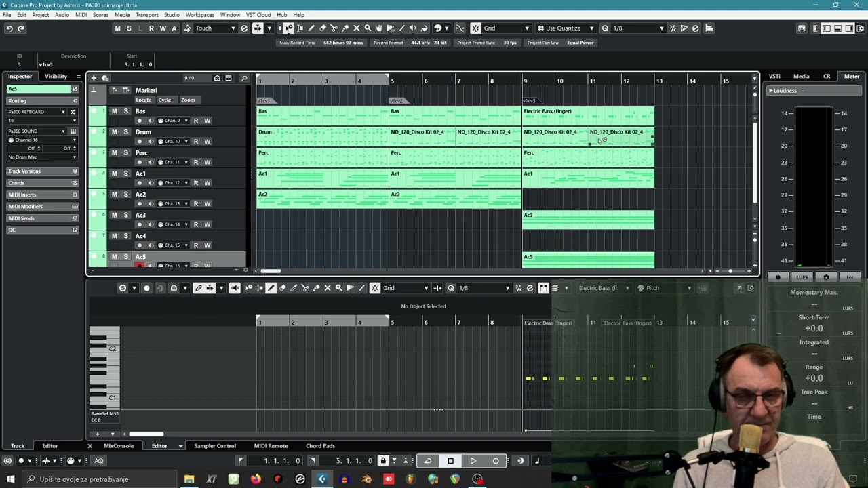Select the Draw tool in the key editor toolbar
868x488 pixels.
pos(271,288)
